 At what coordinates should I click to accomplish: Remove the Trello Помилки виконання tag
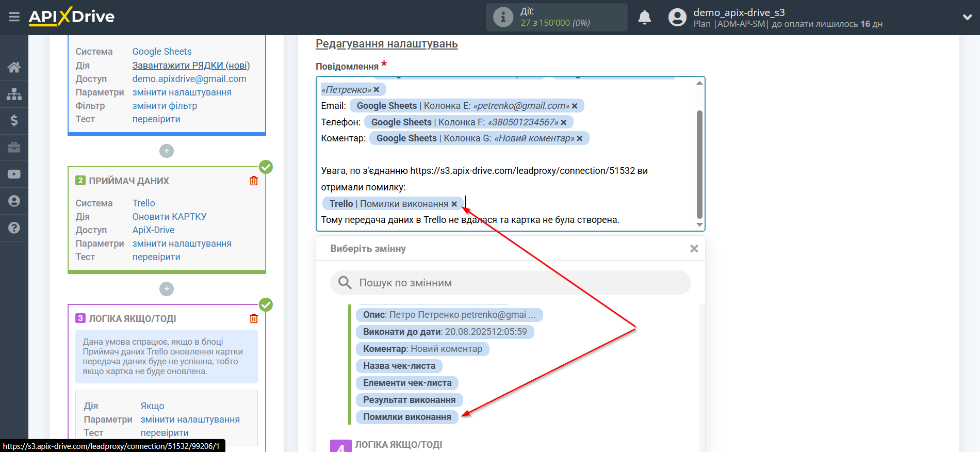click(x=454, y=204)
